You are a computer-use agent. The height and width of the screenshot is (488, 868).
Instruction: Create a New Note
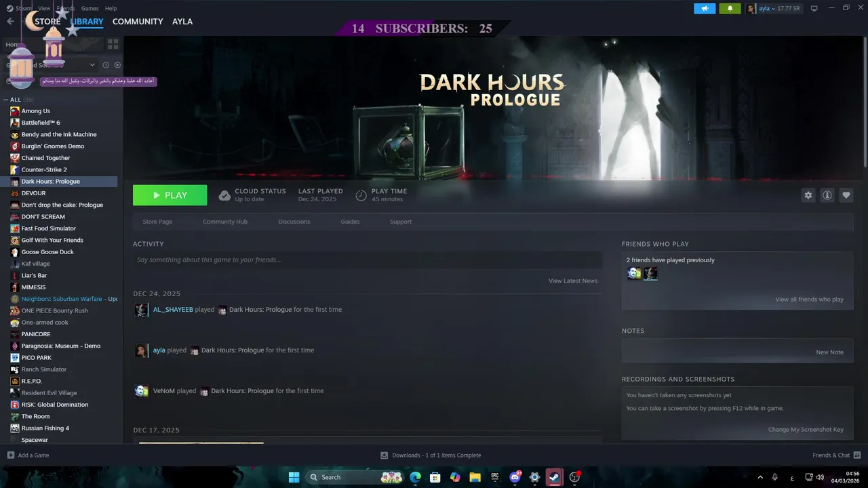coord(830,352)
